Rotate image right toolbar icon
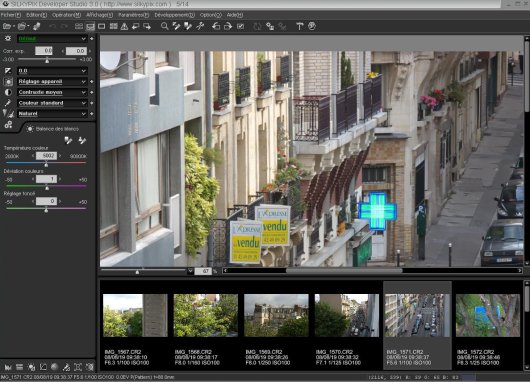Image resolution: width=530 pixels, height=382 pixels. pos(228,26)
